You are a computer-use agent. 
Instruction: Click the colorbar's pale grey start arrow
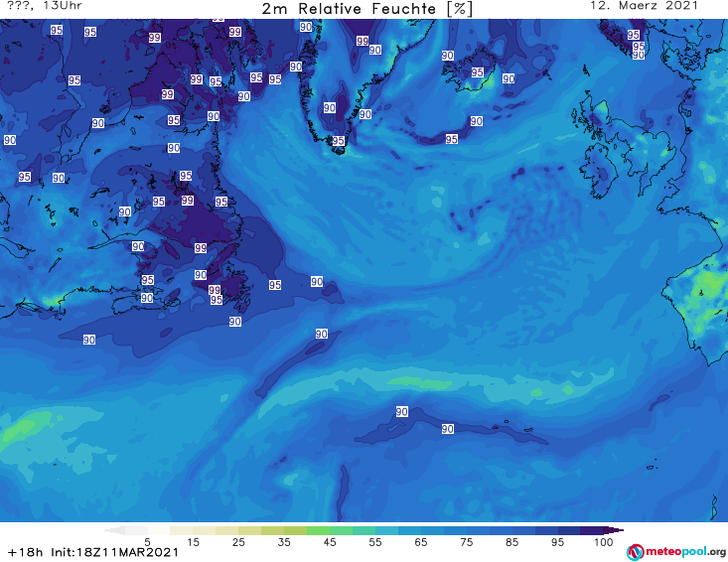point(114,530)
